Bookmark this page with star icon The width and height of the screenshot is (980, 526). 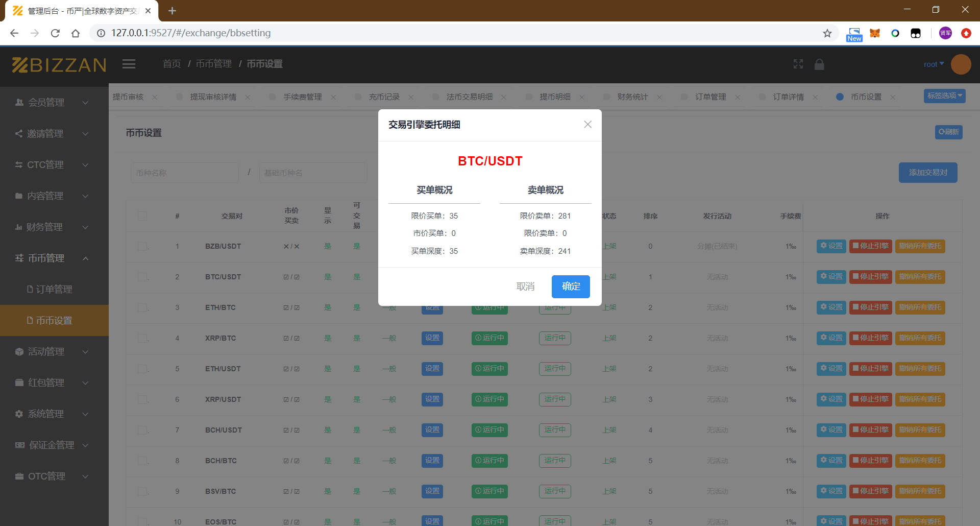click(x=827, y=33)
